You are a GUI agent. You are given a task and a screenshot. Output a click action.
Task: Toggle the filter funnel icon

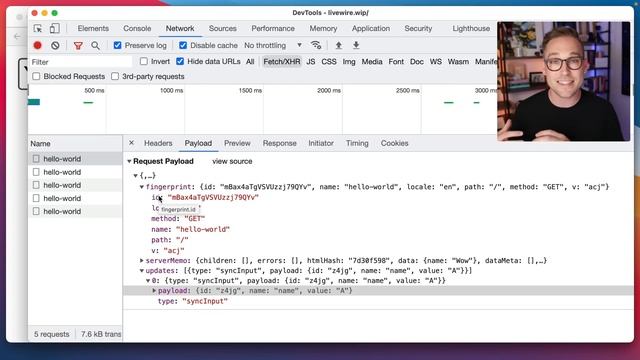(x=78, y=46)
